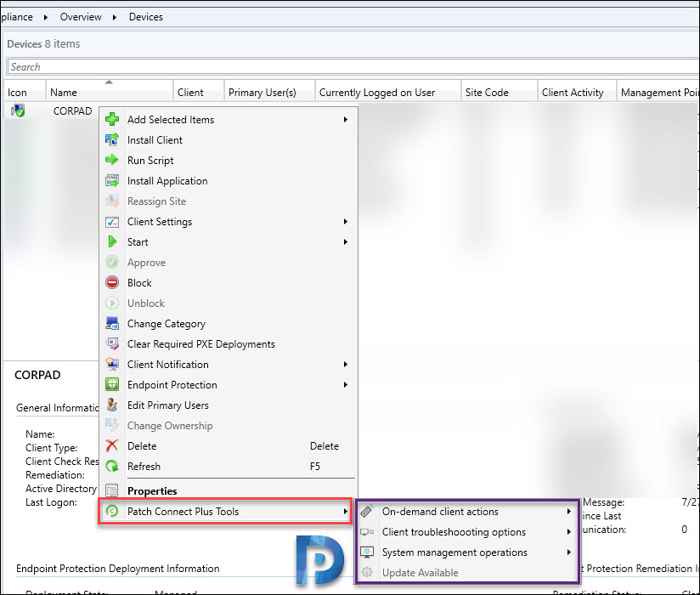Click the Change Category computer icon
Viewport: 700px width, 595px height.
[112, 323]
